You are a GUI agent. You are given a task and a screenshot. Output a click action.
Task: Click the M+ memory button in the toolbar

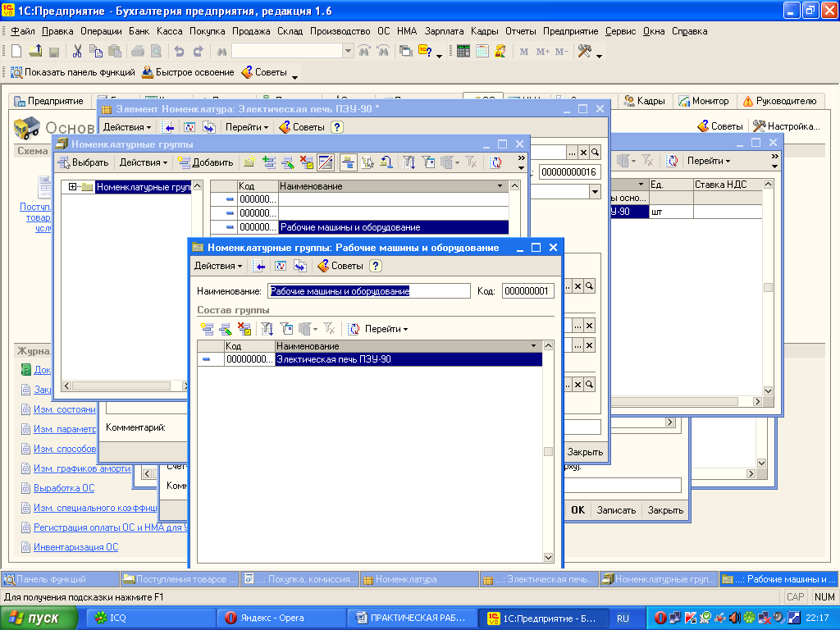point(543,52)
